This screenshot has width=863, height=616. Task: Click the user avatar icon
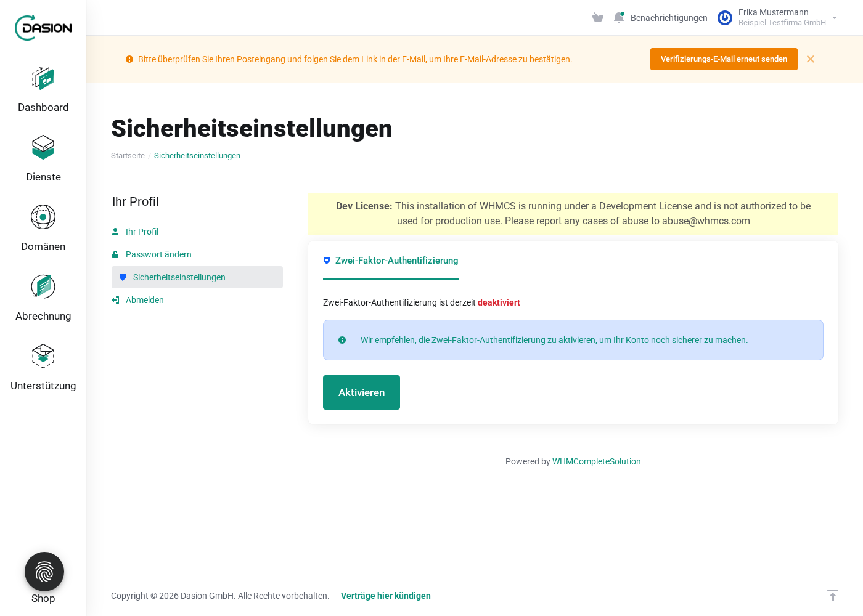(x=725, y=18)
